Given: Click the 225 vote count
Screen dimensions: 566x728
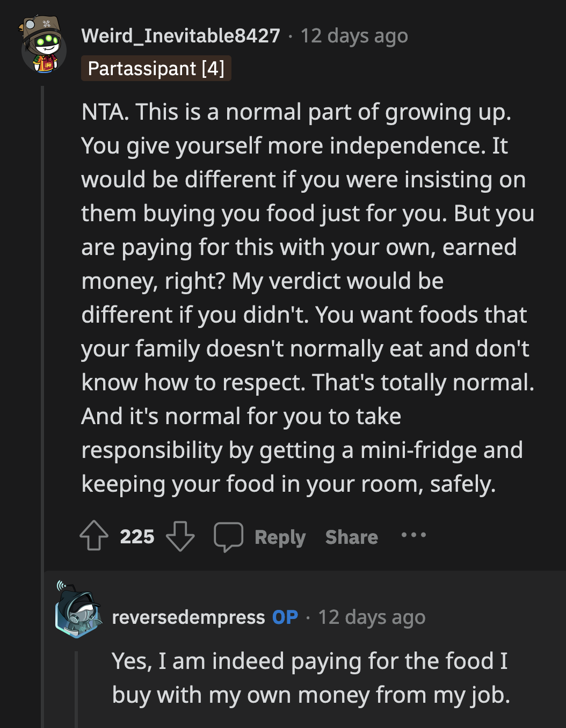Looking at the screenshot, I should coord(137,536).
